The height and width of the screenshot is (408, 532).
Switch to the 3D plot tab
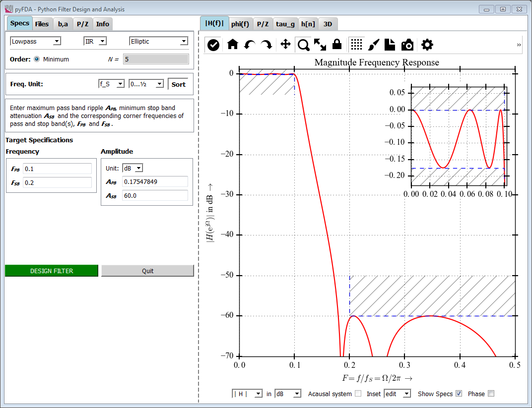pos(328,24)
